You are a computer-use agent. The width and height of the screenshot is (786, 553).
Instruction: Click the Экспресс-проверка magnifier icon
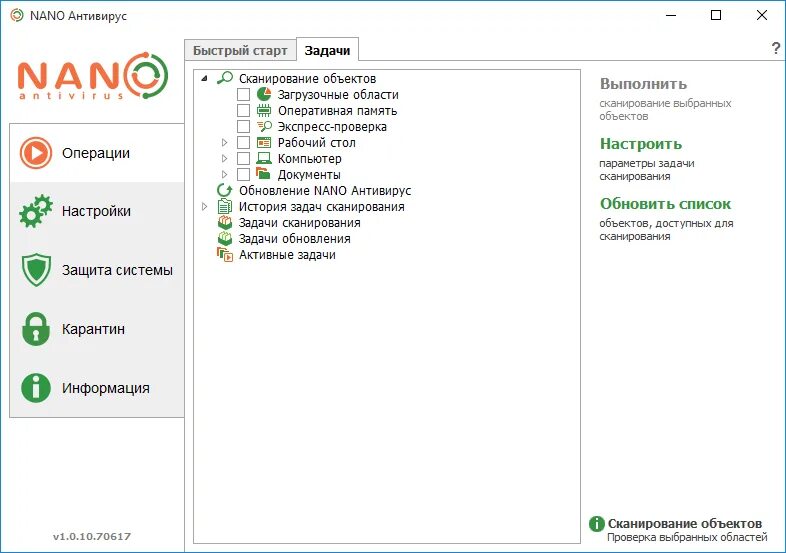264,126
